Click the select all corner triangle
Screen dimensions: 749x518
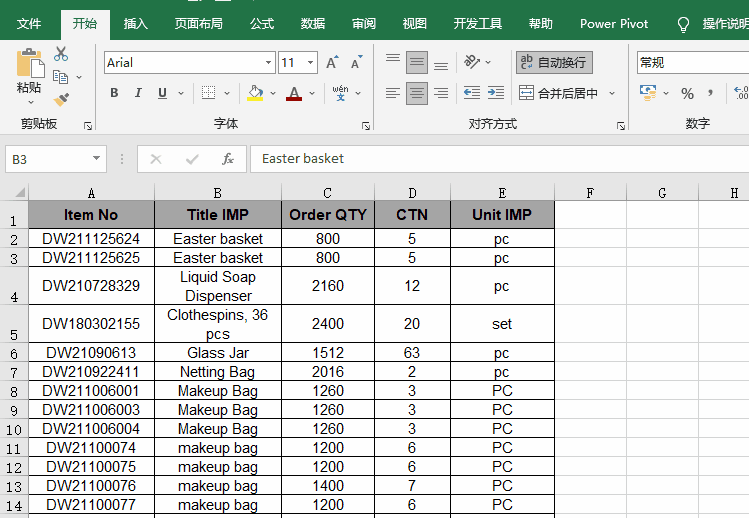[20, 193]
